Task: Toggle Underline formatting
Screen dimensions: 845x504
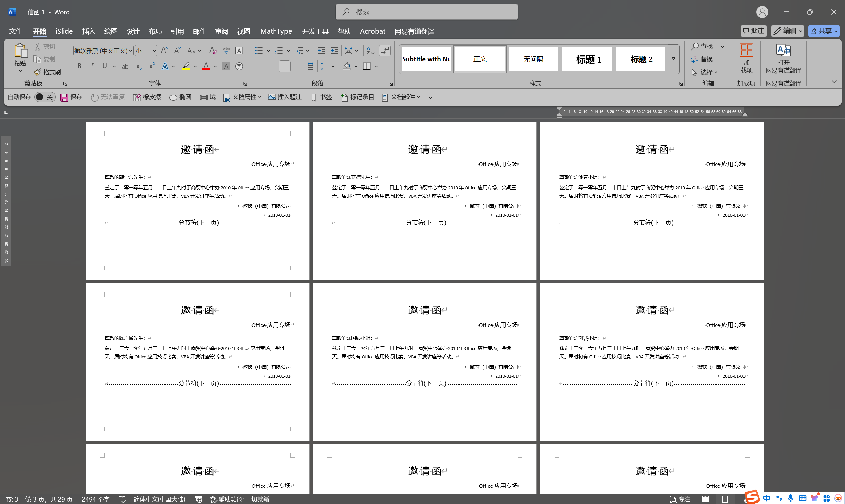Action: tap(105, 66)
